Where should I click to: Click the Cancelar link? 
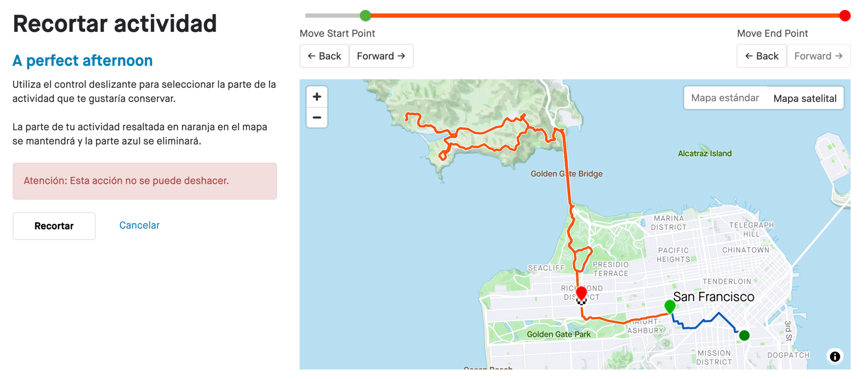click(139, 225)
